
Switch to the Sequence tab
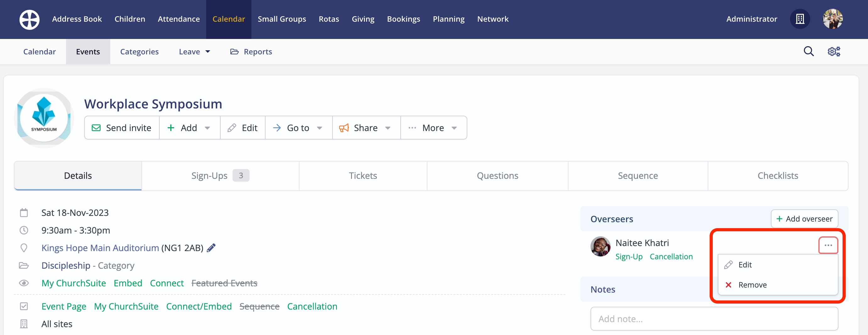pos(638,176)
